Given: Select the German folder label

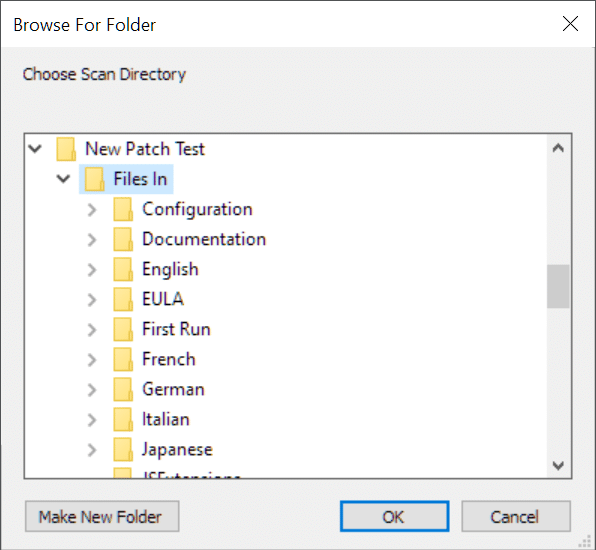Looking at the screenshot, I should coord(173,389).
